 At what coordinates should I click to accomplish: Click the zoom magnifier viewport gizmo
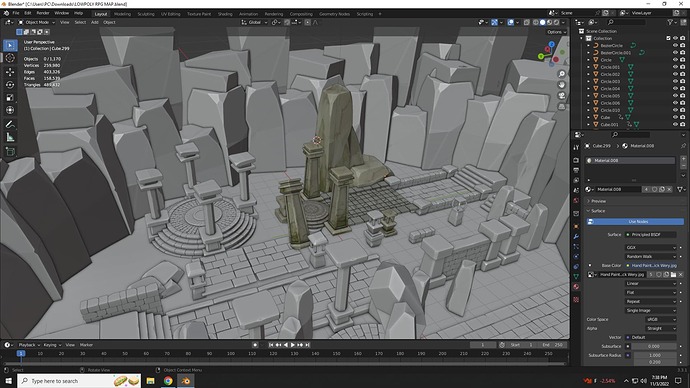pos(562,74)
